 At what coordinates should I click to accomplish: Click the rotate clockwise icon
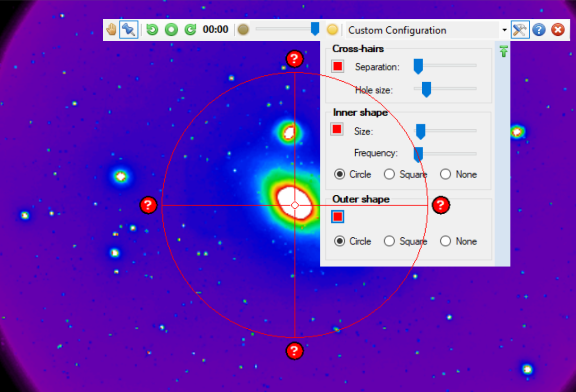coord(190,29)
